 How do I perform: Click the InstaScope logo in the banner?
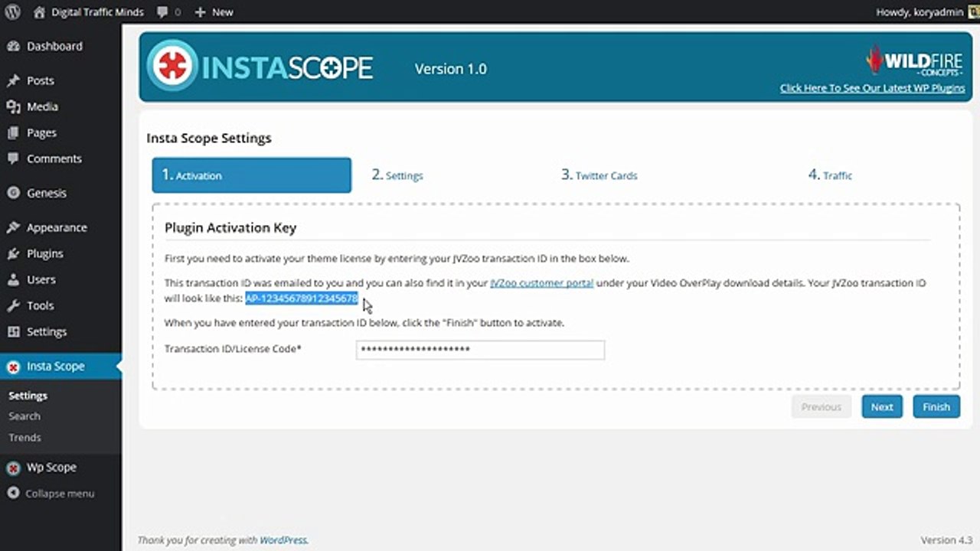point(260,67)
